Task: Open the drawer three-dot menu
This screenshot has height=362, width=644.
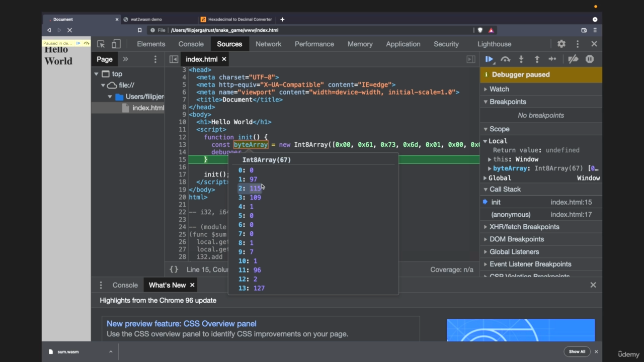Action: tap(101, 285)
